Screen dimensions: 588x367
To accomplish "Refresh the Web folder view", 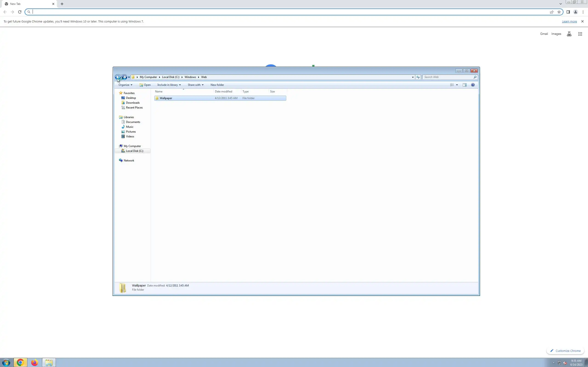I will tap(418, 77).
